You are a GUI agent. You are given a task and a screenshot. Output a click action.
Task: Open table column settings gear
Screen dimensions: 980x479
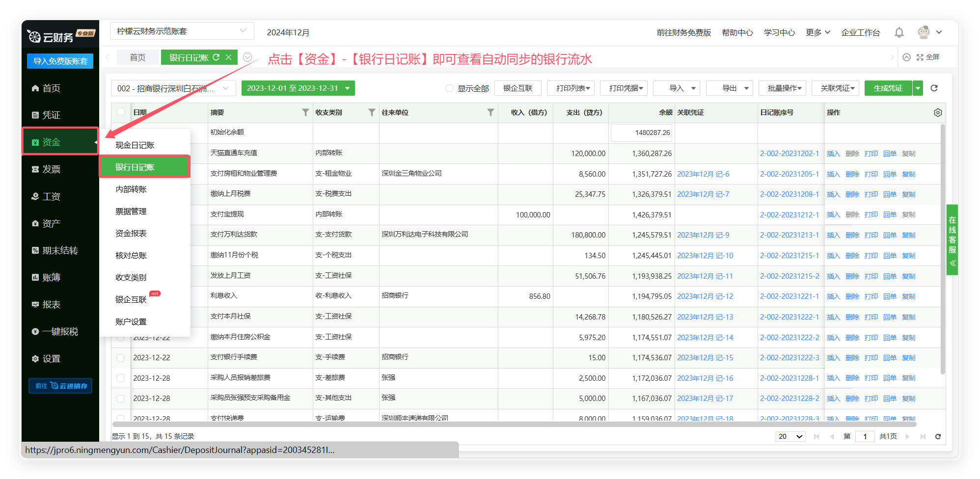point(937,112)
